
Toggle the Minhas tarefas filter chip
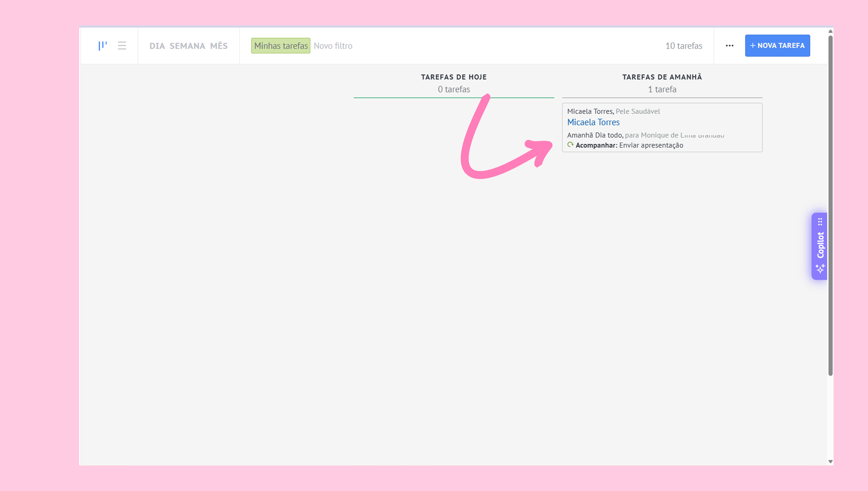coord(281,46)
